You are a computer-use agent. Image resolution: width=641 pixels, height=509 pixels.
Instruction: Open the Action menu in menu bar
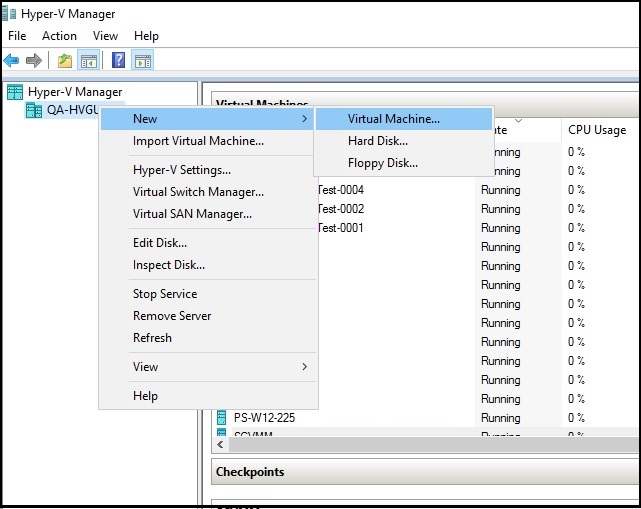[59, 36]
